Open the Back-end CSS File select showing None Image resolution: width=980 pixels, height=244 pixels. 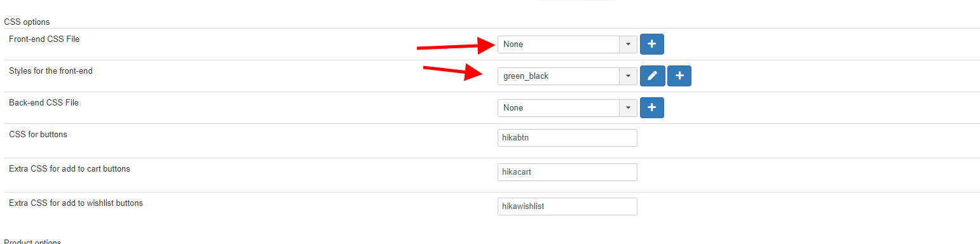(x=567, y=108)
